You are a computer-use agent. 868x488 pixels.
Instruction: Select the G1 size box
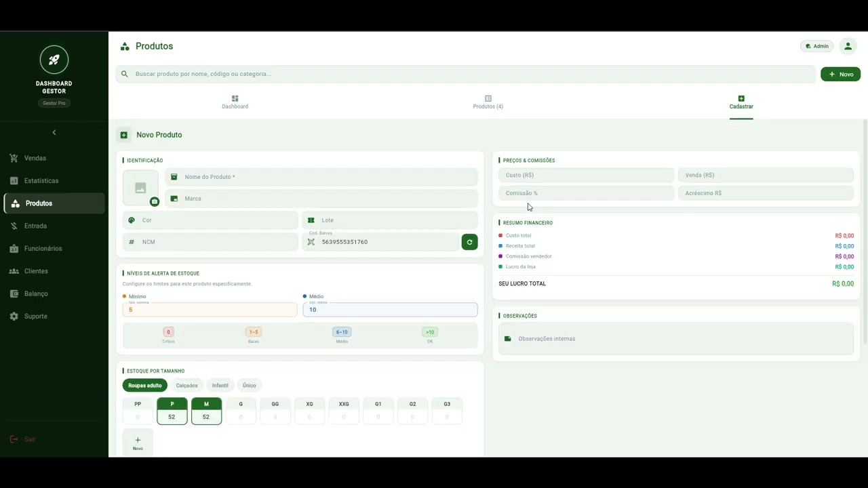click(378, 411)
